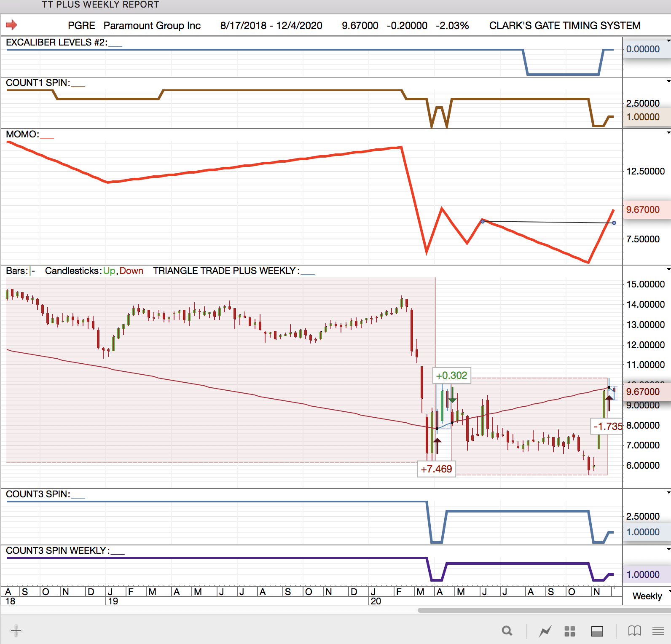Open the COUNT3 SPIN pane menu arrow
This screenshot has height=644, width=671.
tap(668, 493)
